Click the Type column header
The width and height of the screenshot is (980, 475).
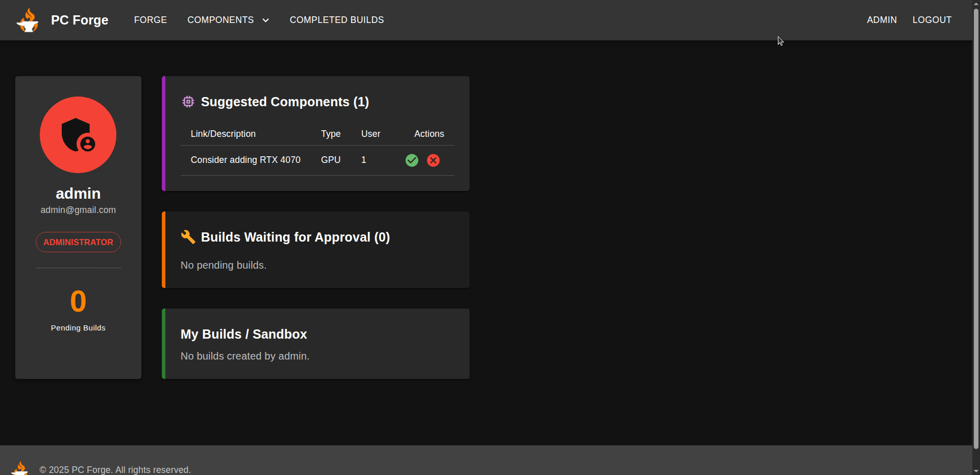click(330, 134)
